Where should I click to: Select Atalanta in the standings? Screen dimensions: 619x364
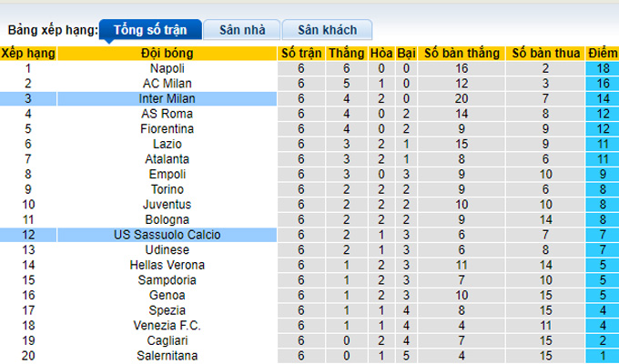pyautogui.click(x=166, y=158)
